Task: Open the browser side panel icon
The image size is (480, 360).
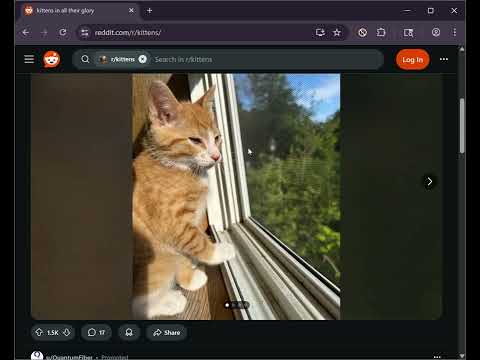Action: pos(408,32)
